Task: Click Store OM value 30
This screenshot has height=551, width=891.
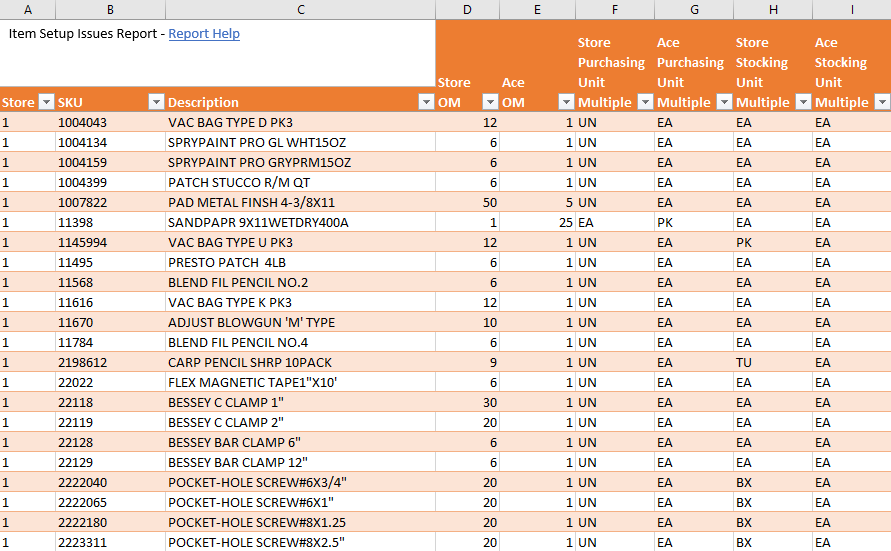Action: point(467,402)
